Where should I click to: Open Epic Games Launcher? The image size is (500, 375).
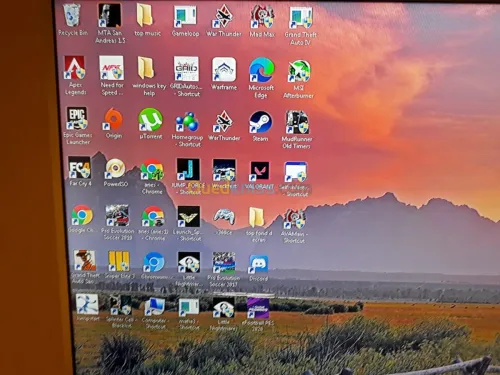(x=77, y=118)
